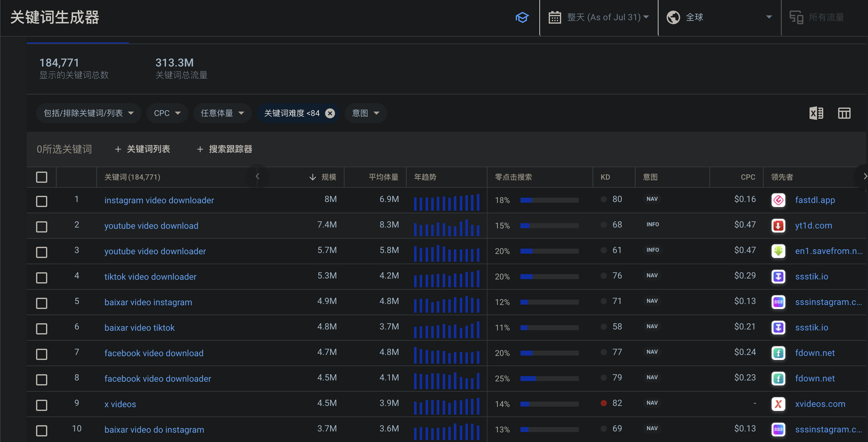Expand the 任意体量 volume dropdown
The image size is (868, 442).
[x=222, y=113]
